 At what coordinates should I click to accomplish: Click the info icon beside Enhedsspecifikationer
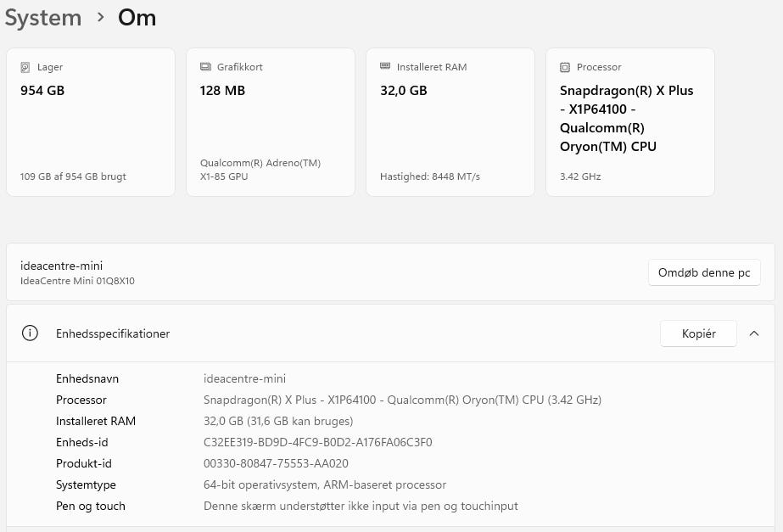[x=30, y=333]
